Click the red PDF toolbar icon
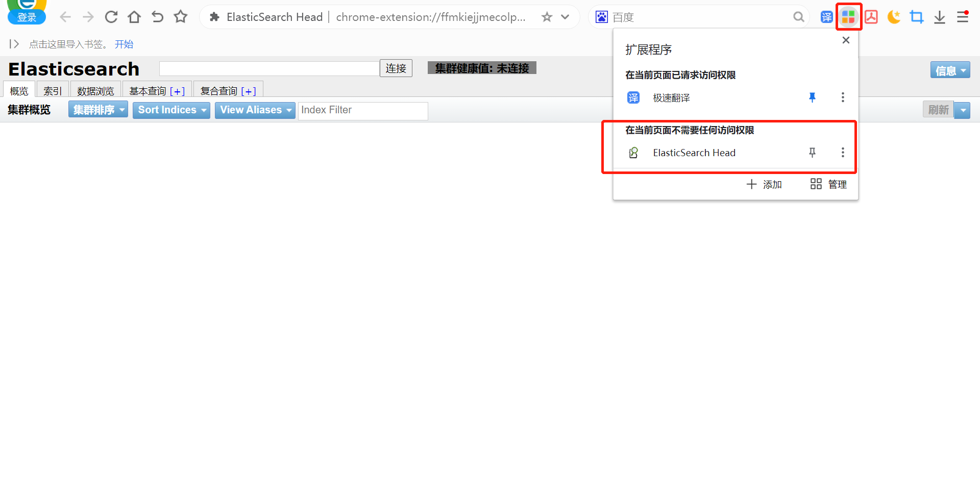This screenshot has width=980, height=494. [x=871, y=17]
